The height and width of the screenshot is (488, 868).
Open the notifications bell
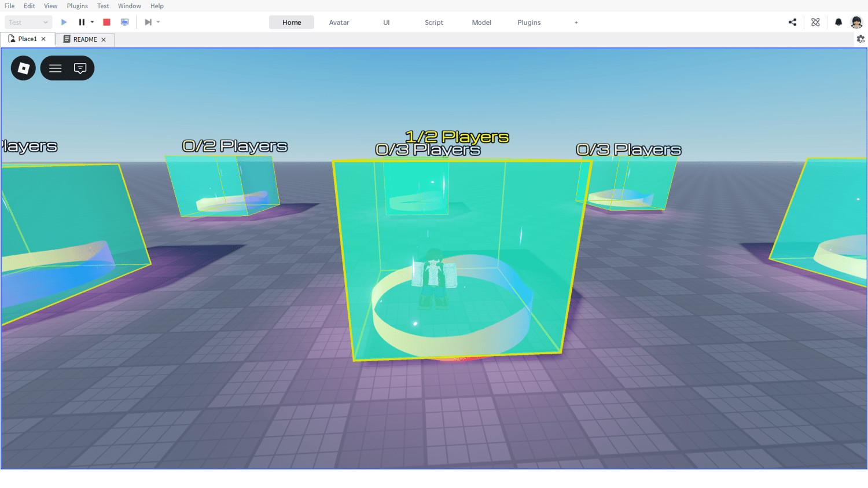click(x=838, y=22)
